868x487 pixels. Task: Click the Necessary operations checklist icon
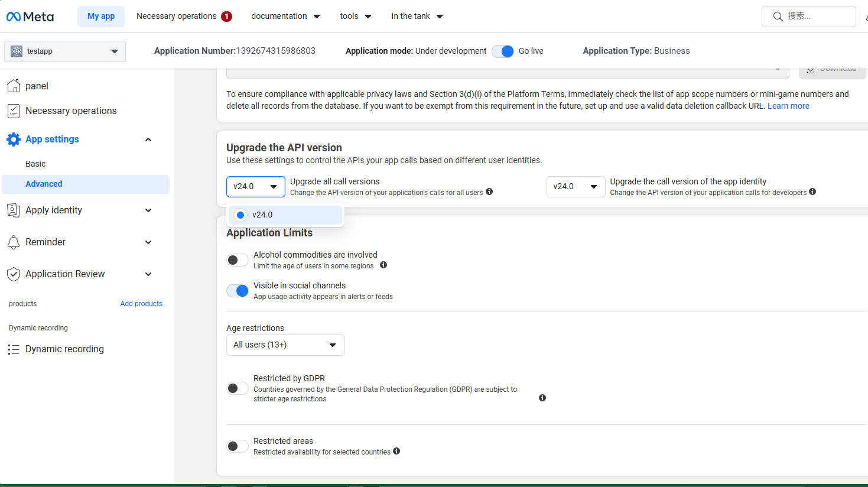[x=14, y=111]
